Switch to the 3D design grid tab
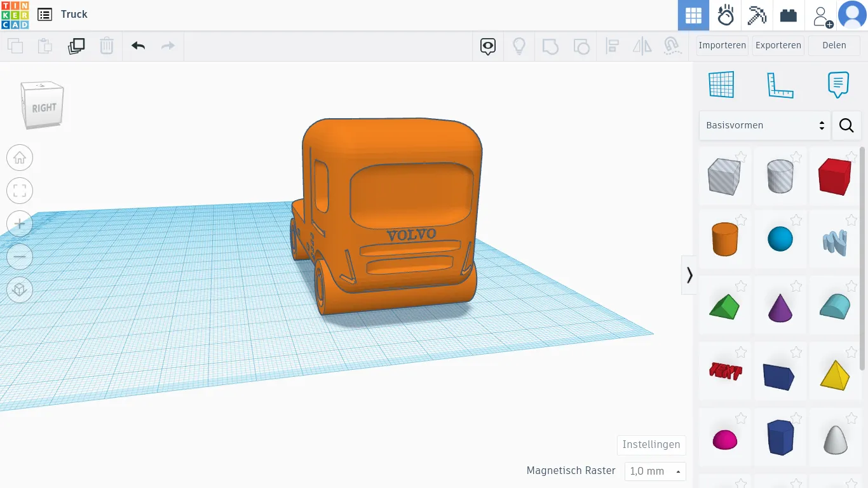This screenshot has width=868, height=488. pos(693,15)
